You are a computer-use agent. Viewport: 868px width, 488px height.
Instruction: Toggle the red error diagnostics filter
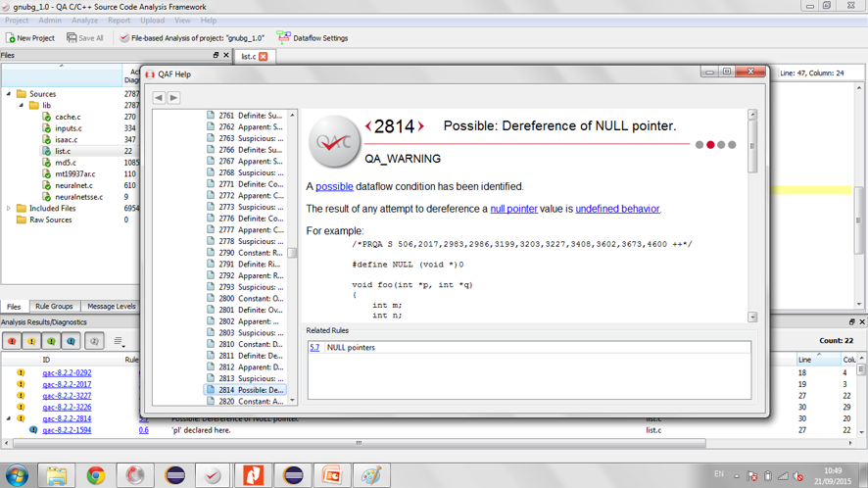pos(12,341)
